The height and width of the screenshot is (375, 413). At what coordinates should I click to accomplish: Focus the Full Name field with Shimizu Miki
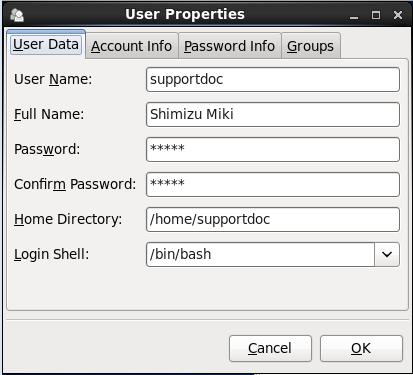pyautogui.click(x=273, y=114)
